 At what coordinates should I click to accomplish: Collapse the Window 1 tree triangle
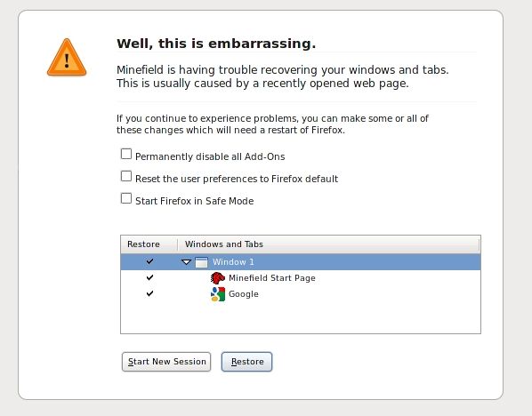pos(186,262)
